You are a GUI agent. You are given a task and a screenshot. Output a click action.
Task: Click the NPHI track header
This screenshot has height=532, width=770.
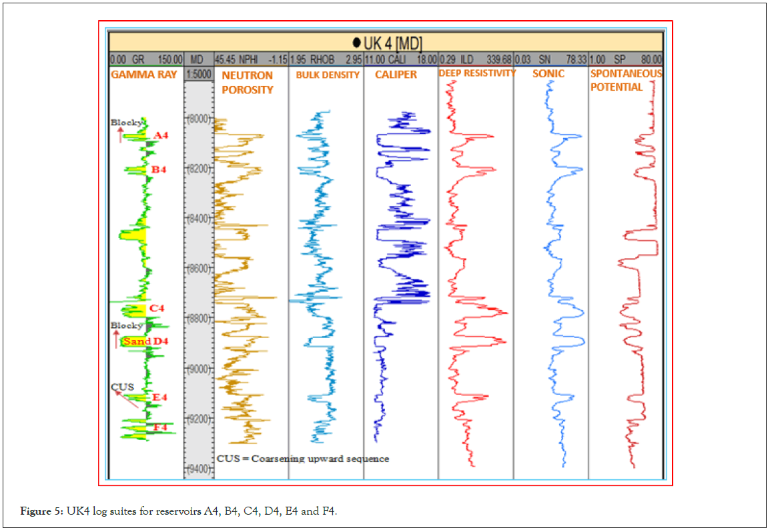tap(251, 59)
